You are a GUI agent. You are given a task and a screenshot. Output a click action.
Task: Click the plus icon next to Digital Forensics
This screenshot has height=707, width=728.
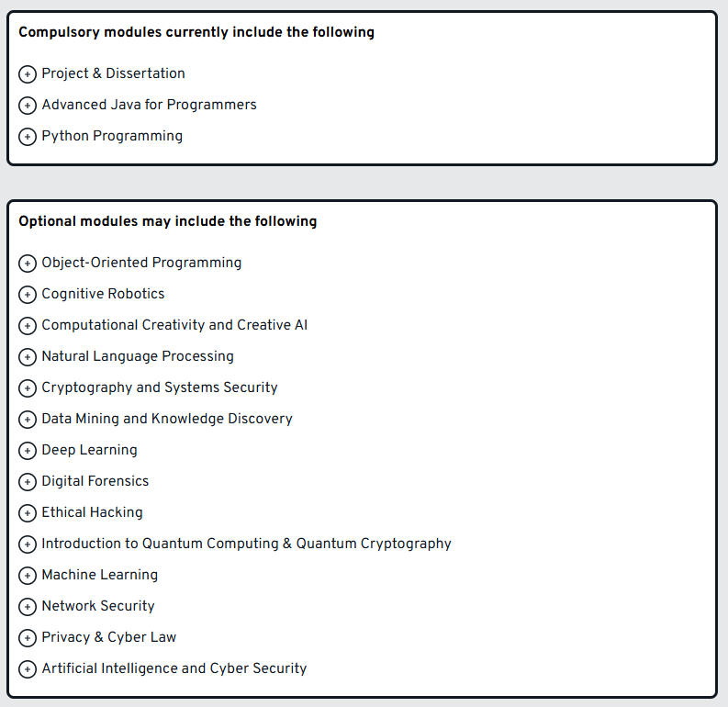tap(28, 482)
